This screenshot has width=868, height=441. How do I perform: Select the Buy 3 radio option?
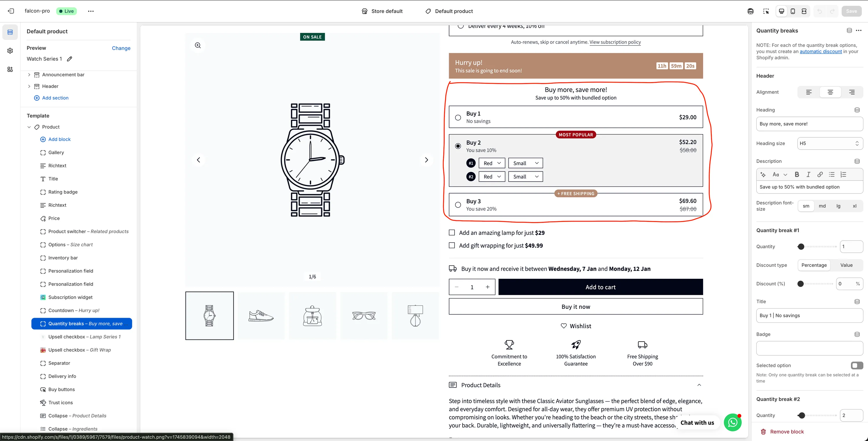[458, 204]
